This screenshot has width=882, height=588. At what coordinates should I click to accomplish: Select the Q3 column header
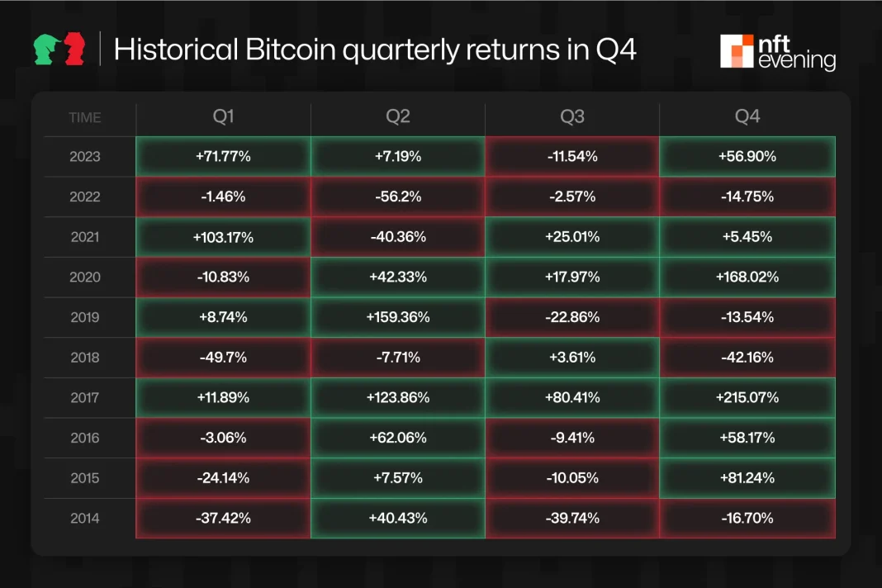pos(572,117)
